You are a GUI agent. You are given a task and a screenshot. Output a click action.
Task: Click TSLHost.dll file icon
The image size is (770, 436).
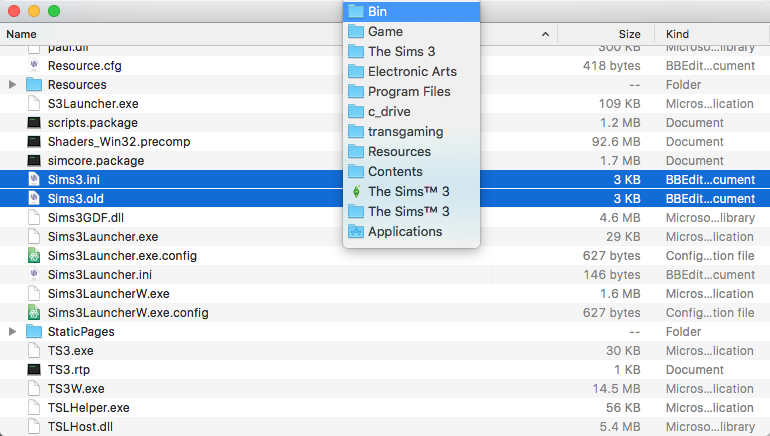(x=34, y=427)
